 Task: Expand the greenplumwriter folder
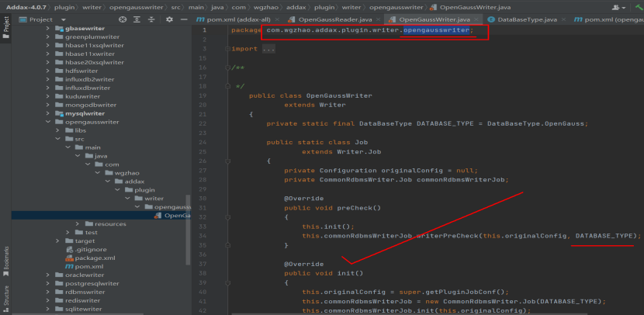pos(47,37)
